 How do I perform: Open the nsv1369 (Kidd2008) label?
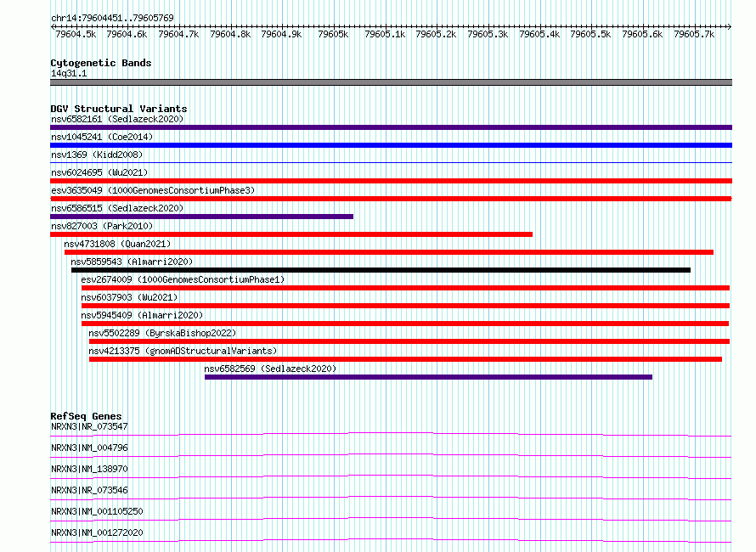pyautogui.click(x=97, y=155)
